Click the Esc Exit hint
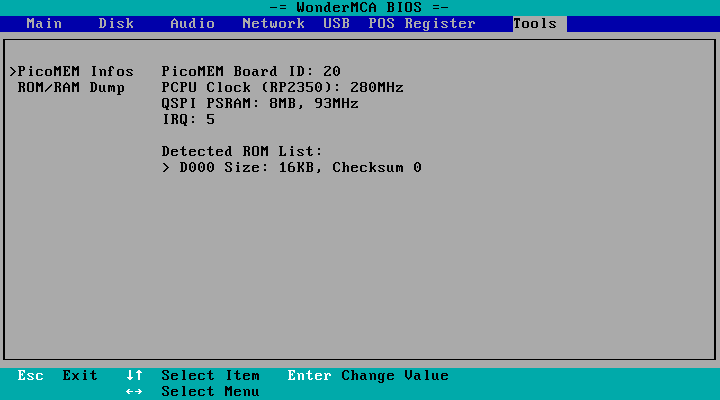The width and height of the screenshot is (720, 400). pos(57,376)
